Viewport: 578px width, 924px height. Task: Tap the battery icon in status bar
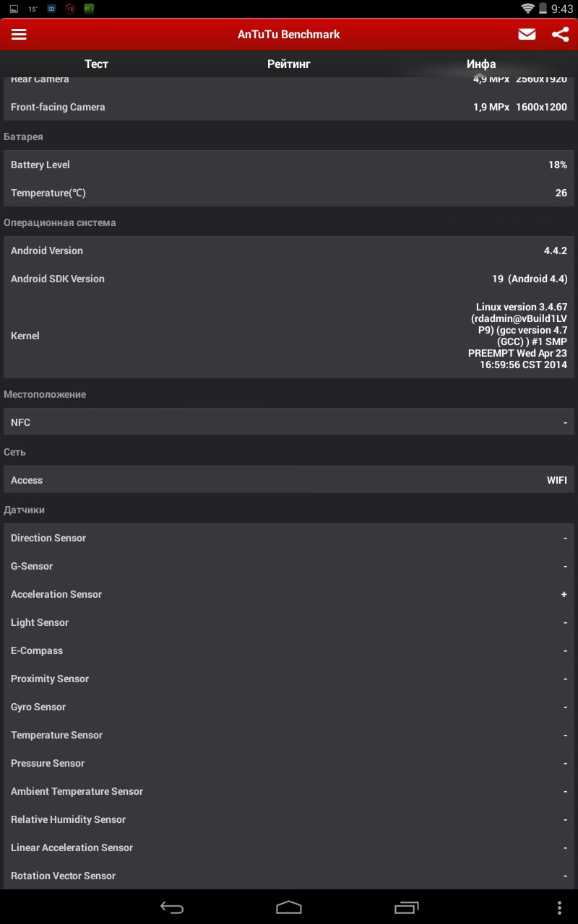click(x=543, y=9)
